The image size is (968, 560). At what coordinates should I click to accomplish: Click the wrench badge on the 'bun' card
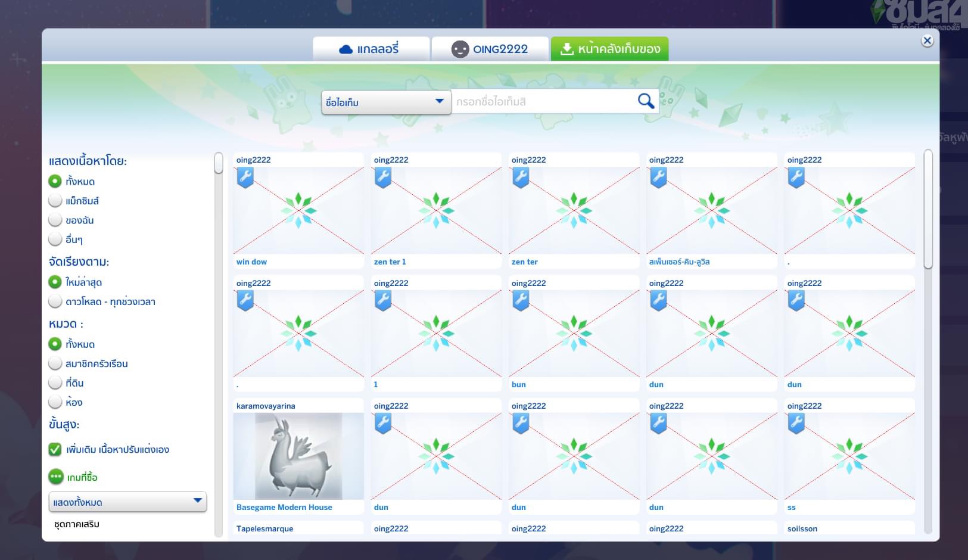pos(521,301)
